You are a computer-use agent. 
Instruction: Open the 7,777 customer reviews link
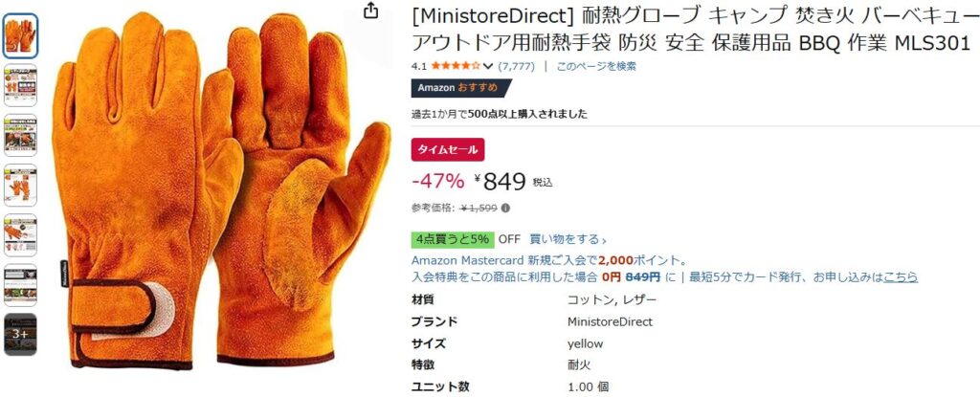(516, 66)
